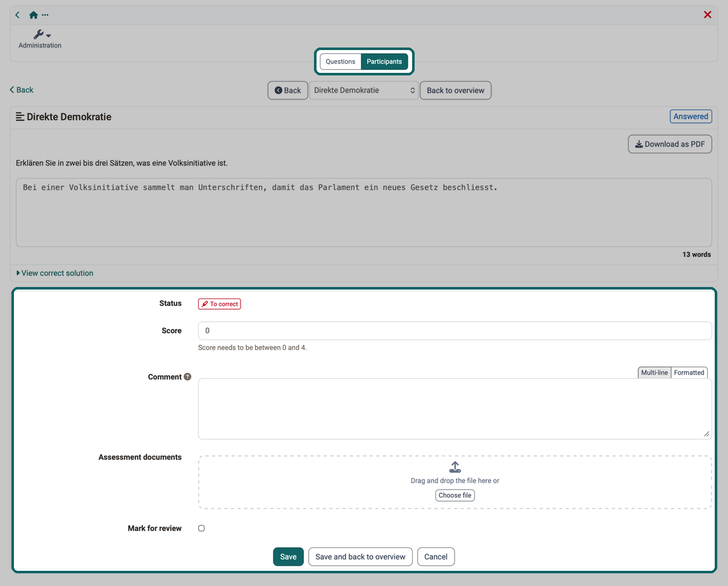728x586 pixels.
Task: Click the home icon in top bar
Action: pyautogui.click(x=34, y=15)
